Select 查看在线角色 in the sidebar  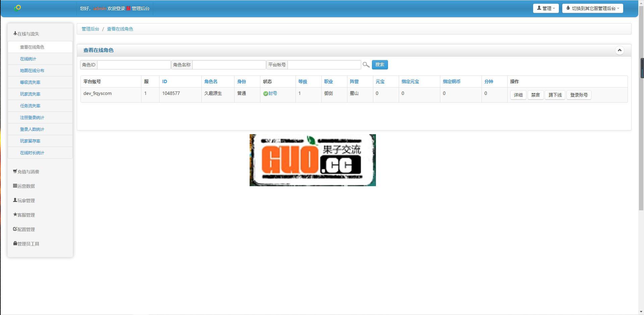[x=40, y=47]
